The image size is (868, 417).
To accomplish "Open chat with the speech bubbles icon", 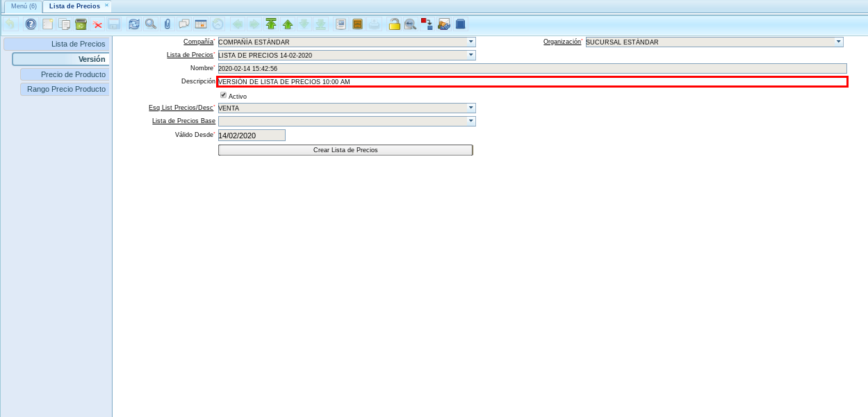I will (x=184, y=24).
